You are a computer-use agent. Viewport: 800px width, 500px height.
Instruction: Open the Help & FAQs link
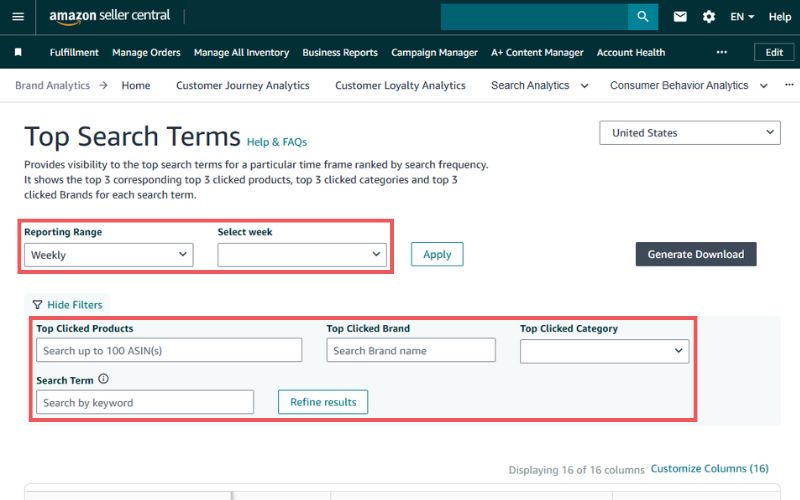tap(277, 142)
